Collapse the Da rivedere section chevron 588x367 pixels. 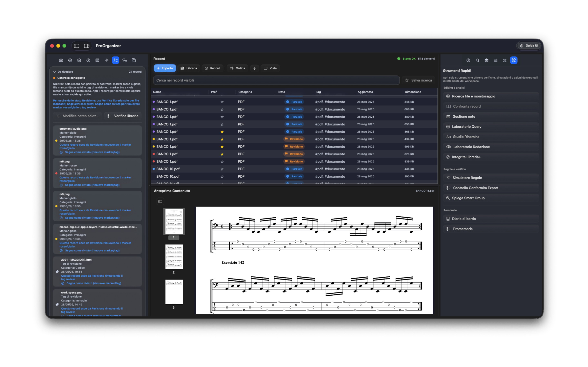pos(55,72)
